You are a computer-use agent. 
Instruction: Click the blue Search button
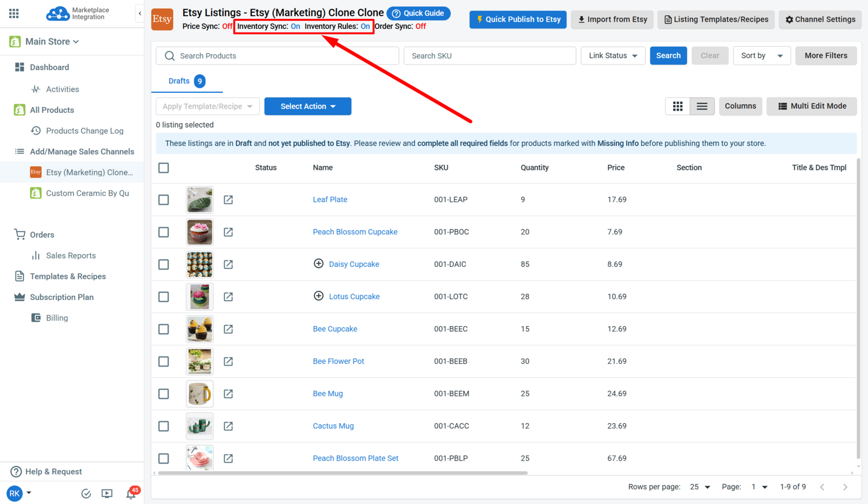pyautogui.click(x=668, y=56)
